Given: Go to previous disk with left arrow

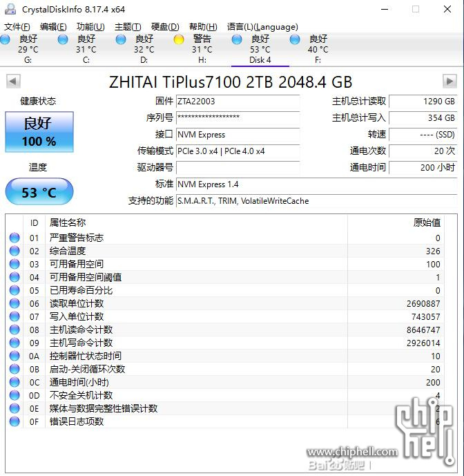Looking at the screenshot, I should pos(13,82).
